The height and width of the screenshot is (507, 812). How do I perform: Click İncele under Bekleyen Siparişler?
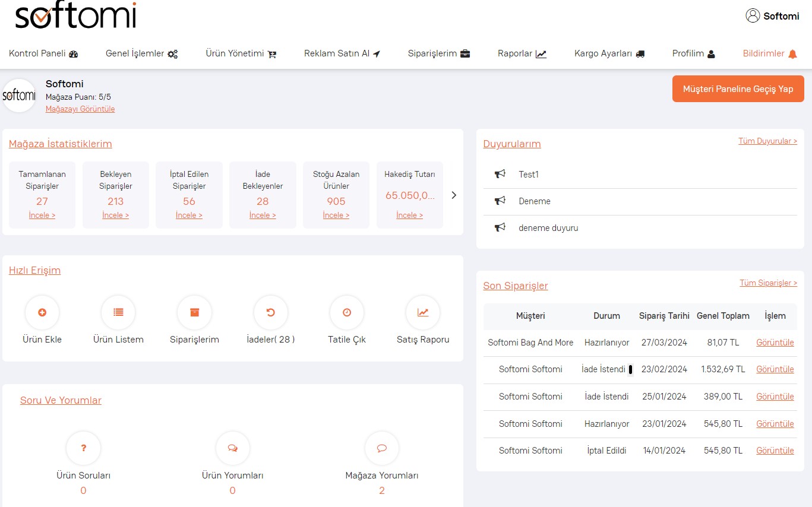point(115,216)
